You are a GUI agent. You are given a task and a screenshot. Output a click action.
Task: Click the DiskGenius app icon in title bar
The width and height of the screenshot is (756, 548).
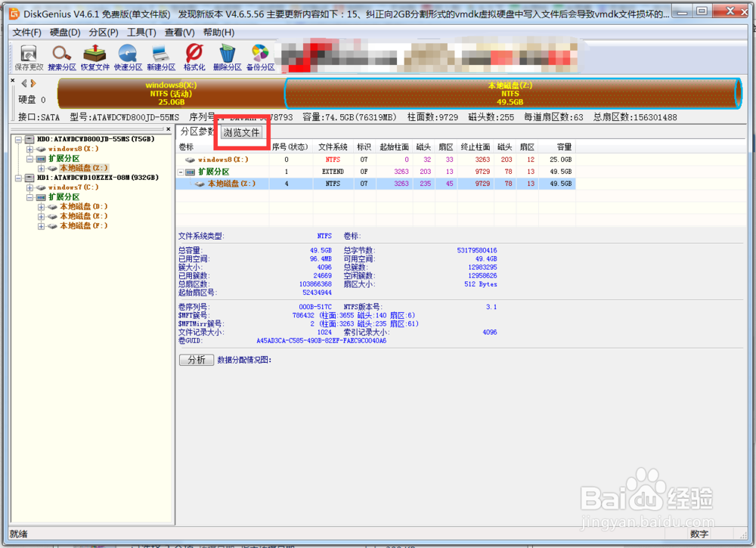pos(14,14)
